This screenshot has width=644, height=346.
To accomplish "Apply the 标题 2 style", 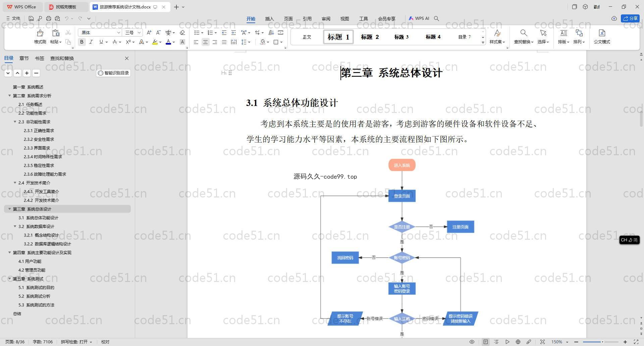I will (x=370, y=37).
